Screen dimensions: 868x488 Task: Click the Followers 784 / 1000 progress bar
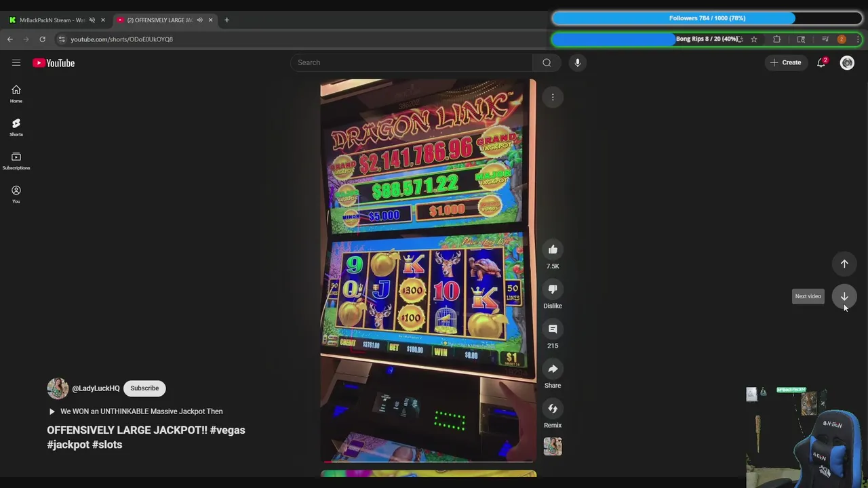pyautogui.click(x=707, y=18)
